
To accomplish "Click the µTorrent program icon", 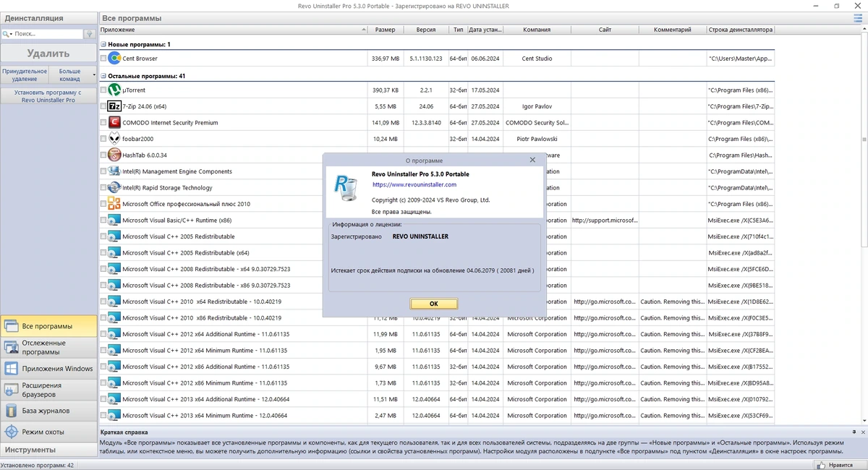I will (x=114, y=90).
